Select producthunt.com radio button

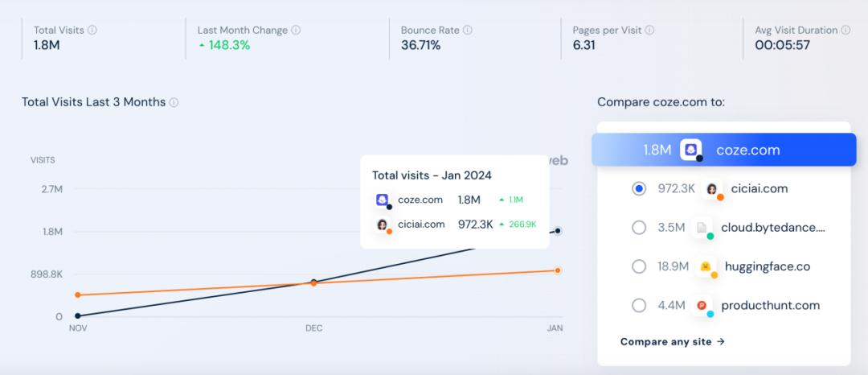(x=639, y=305)
